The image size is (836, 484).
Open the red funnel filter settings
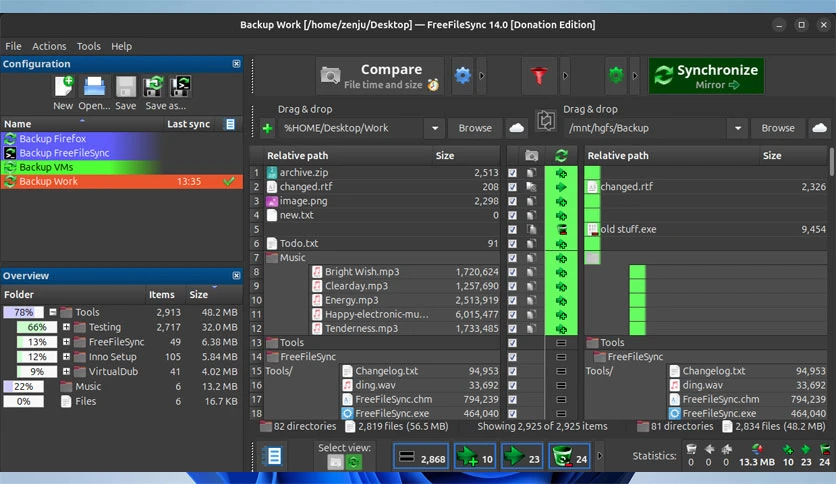(538, 76)
